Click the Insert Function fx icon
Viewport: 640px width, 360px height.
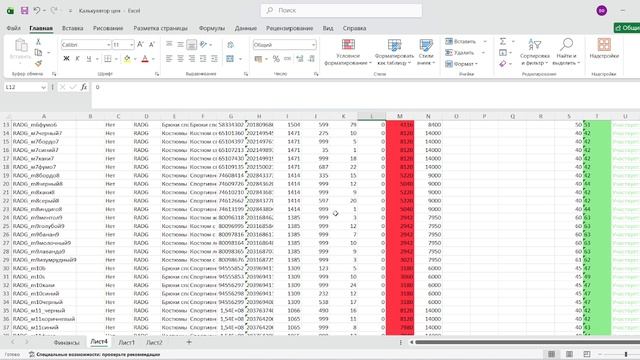click(x=84, y=87)
